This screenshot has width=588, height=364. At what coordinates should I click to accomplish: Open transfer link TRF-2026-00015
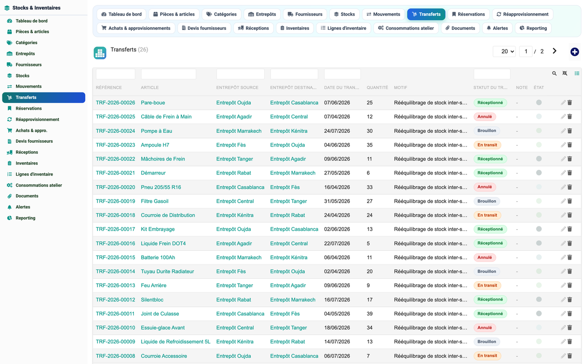pyautogui.click(x=115, y=258)
